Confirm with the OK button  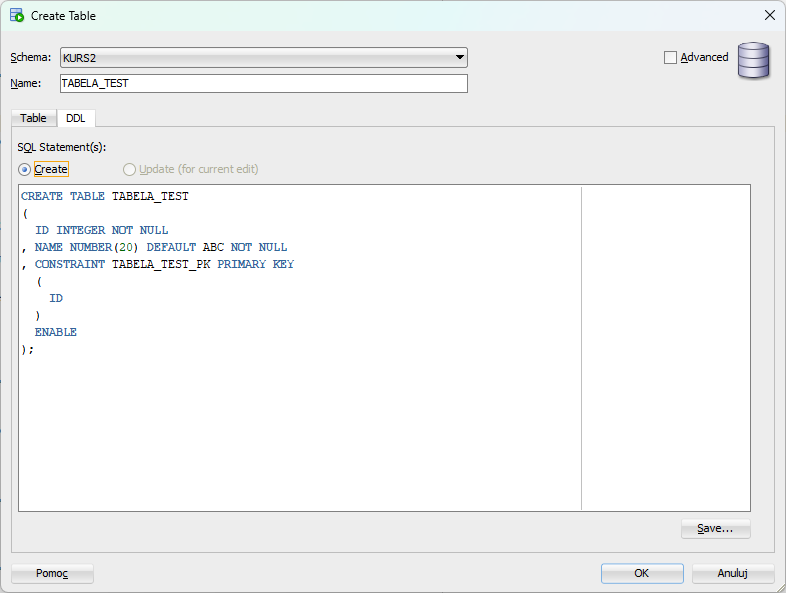pos(642,573)
